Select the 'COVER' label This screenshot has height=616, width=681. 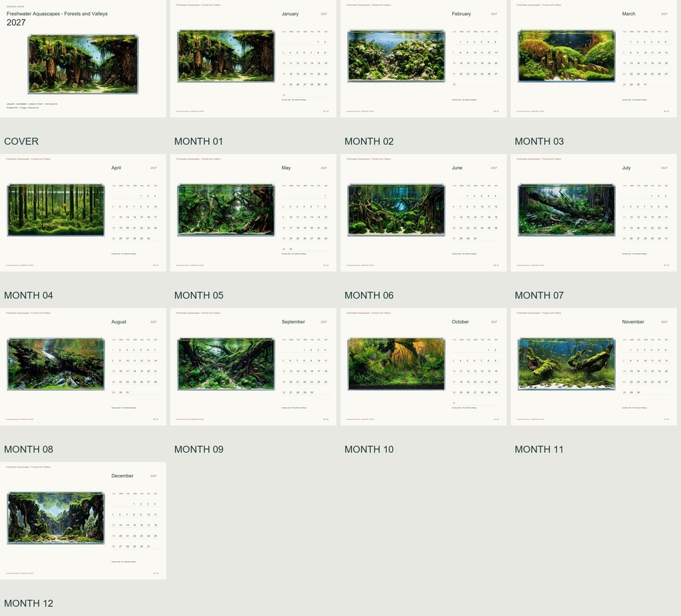tap(21, 141)
